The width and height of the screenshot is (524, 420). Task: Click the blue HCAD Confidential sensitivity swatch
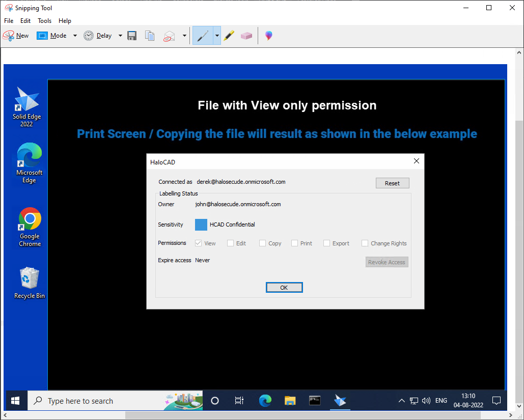[201, 225]
